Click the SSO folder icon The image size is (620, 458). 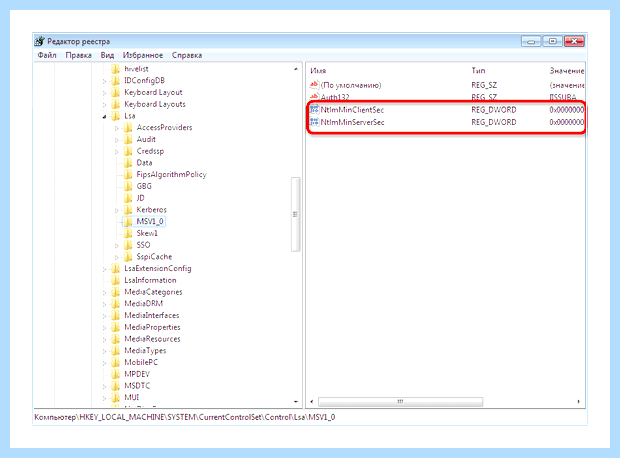tap(128, 245)
